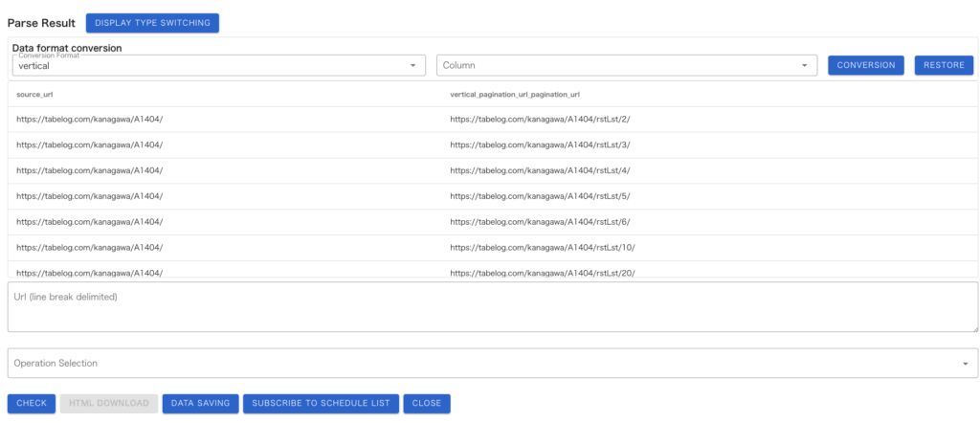Focus the Url line break delimited textarea
This screenshot has height=423, width=980.
click(493, 307)
